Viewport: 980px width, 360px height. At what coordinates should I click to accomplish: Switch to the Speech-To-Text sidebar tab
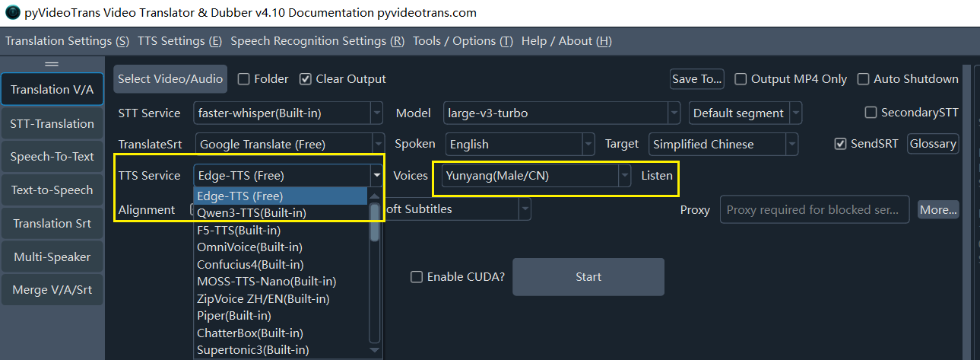[x=52, y=157]
